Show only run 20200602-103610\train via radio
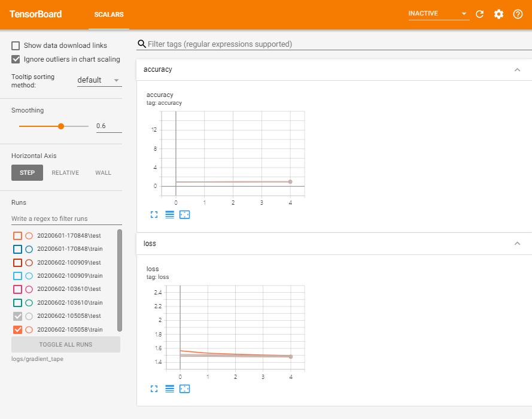Screen dimensions: 532x419 pyautogui.click(x=29, y=303)
